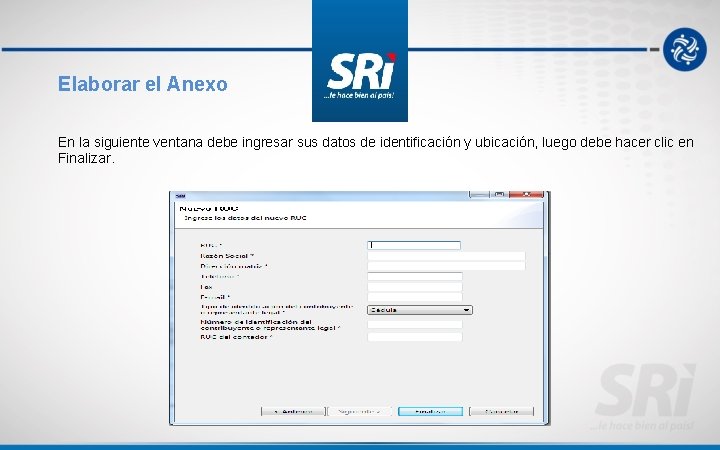Click the Teléfono input field
Screen dimensions: 720x450
pyautogui.click(x=415, y=276)
